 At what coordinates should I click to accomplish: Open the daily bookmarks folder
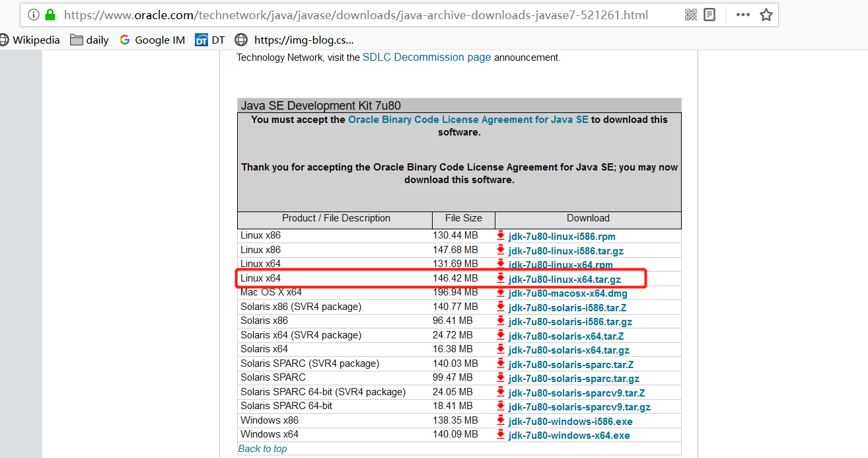click(89, 40)
